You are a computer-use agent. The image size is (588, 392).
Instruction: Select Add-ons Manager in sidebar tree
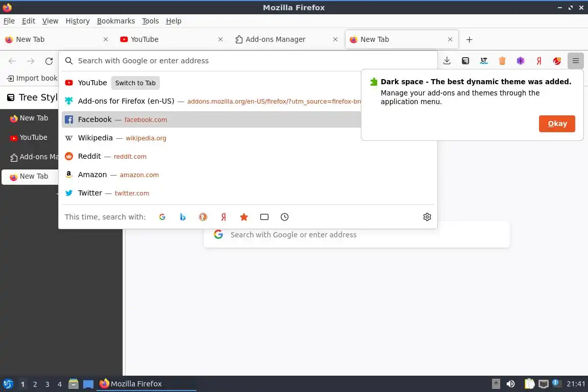coord(30,157)
